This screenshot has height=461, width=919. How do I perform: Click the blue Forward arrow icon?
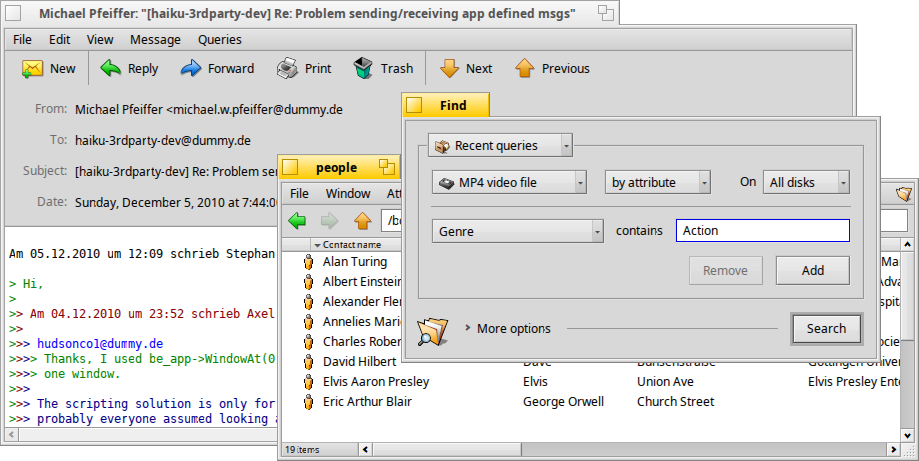[x=190, y=69]
